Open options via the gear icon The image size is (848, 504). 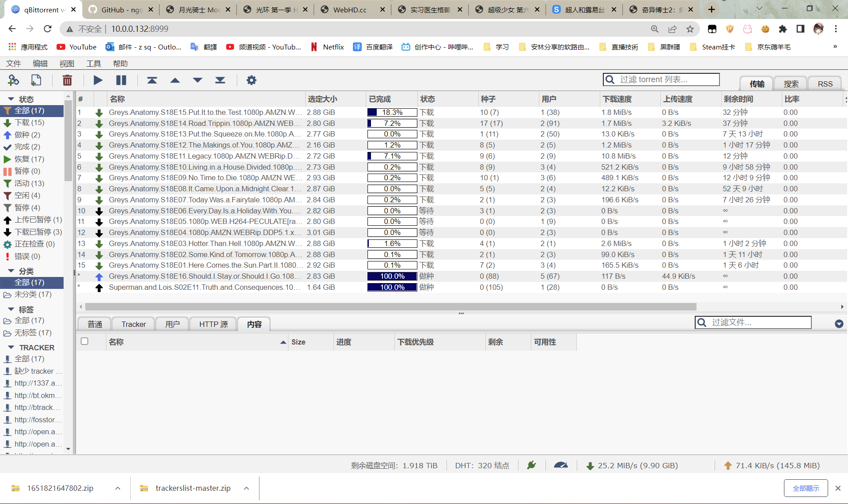(251, 80)
